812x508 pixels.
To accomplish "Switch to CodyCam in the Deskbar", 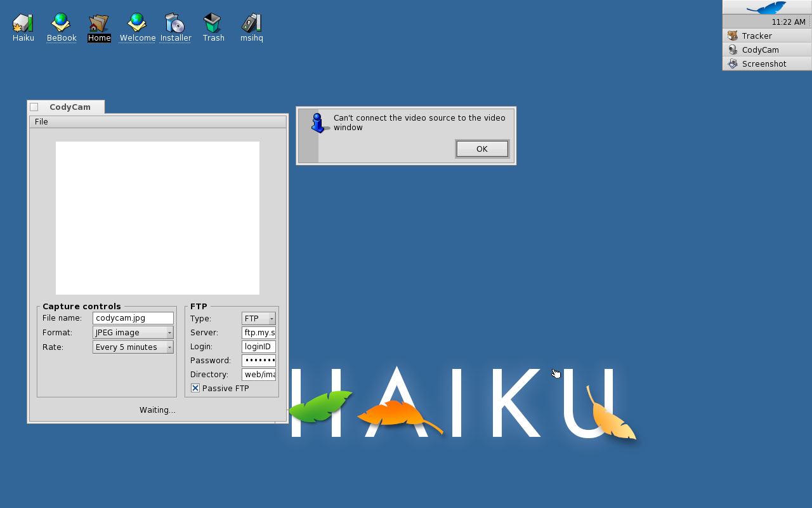I will tap(766, 50).
